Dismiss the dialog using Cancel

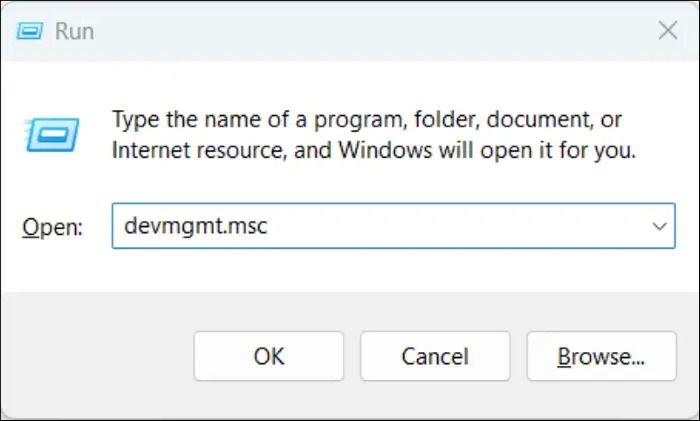coord(435,355)
